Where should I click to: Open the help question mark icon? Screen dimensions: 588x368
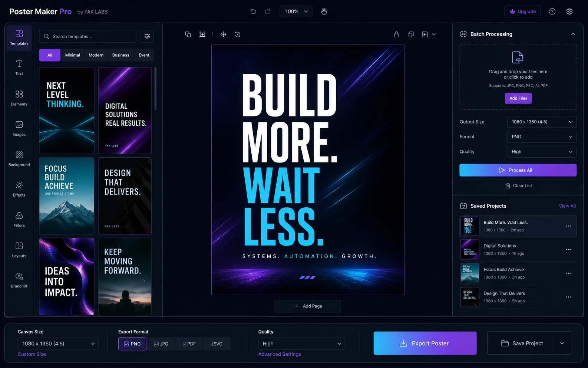(x=552, y=11)
